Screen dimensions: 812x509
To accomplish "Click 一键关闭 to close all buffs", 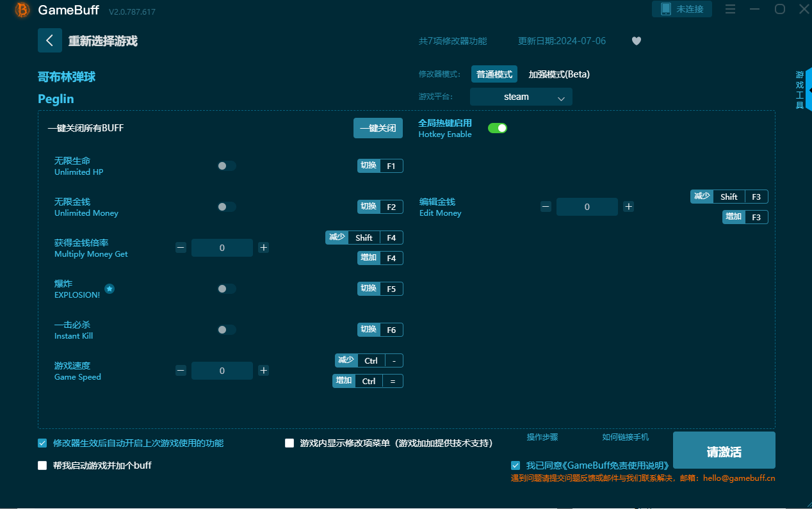I will tap(378, 128).
